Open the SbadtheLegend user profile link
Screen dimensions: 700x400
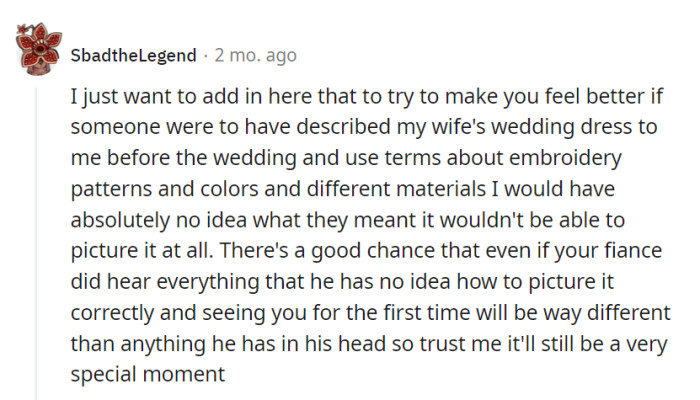coord(133,56)
